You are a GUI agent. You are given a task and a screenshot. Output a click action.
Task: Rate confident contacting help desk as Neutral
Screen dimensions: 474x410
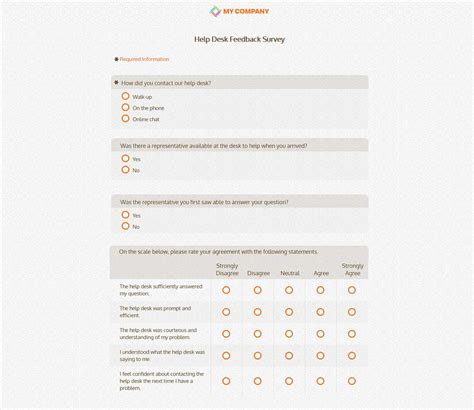point(289,381)
